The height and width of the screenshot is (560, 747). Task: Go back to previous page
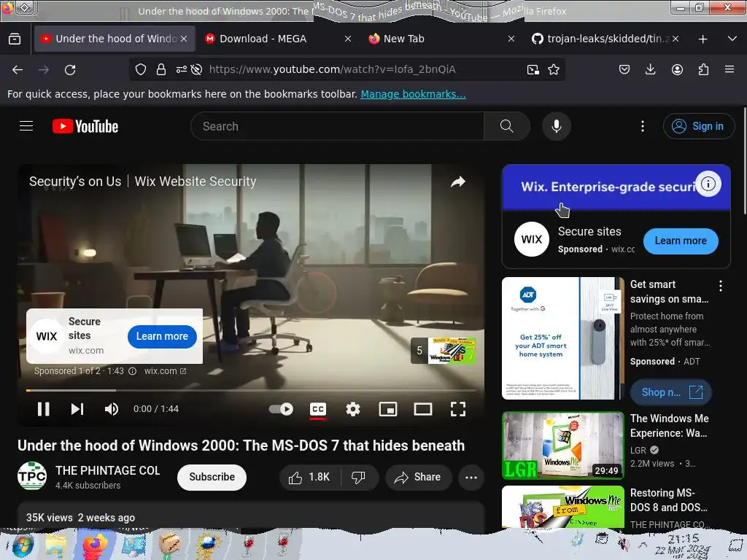[18, 69]
